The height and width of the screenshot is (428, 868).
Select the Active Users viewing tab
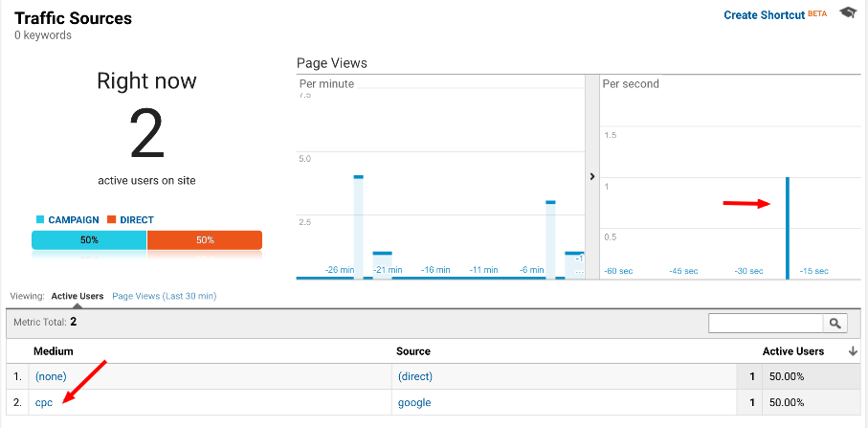78,296
